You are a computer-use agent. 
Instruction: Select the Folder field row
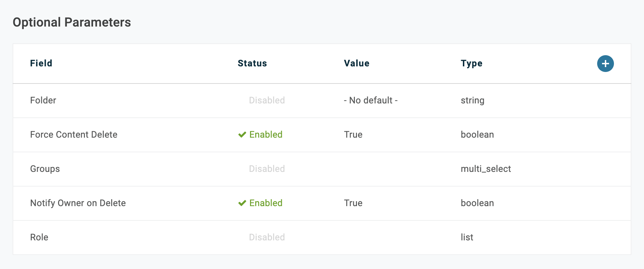322,101
